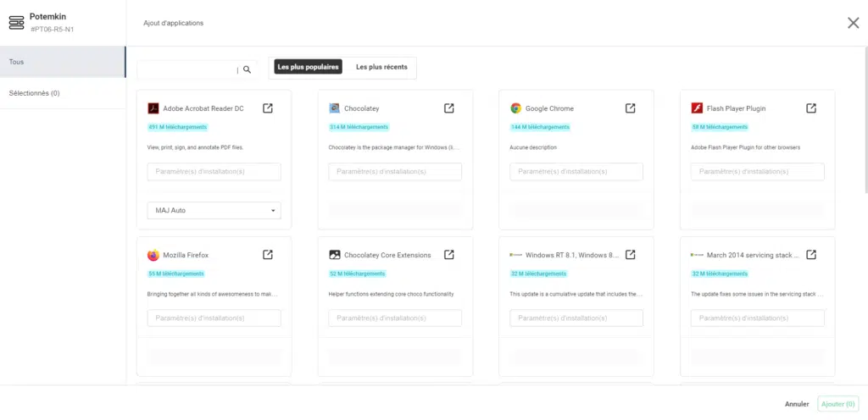This screenshot has width=868, height=420.
Task: Click the Google Chrome logo icon
Action: 516,108
